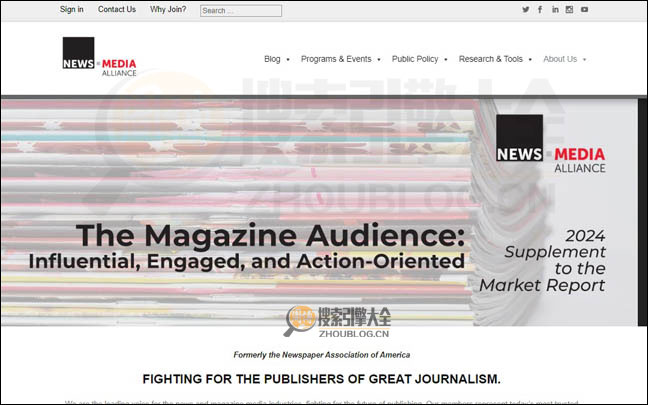Click the Sign in link

tap(71, 9)
